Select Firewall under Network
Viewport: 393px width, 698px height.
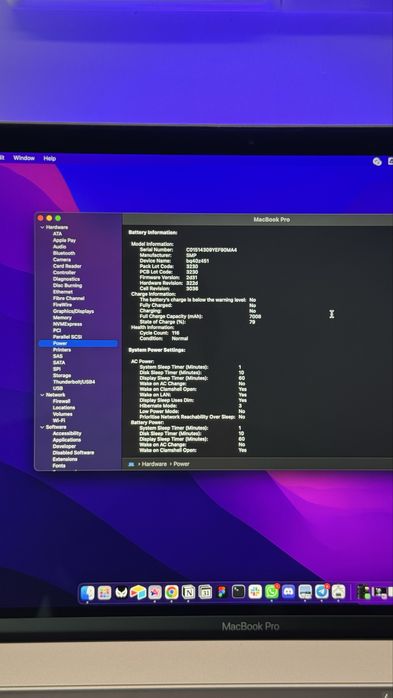tap(61, 401)
